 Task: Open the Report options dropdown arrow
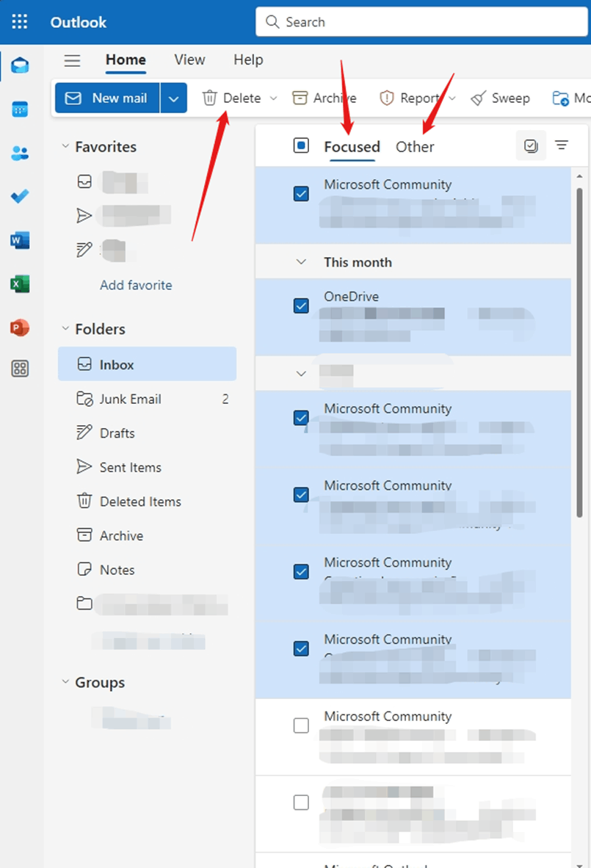(452, 98)
